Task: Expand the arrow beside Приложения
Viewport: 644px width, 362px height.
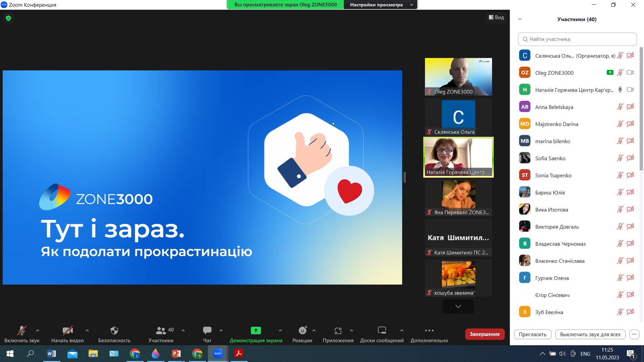Action: (352, 330)
